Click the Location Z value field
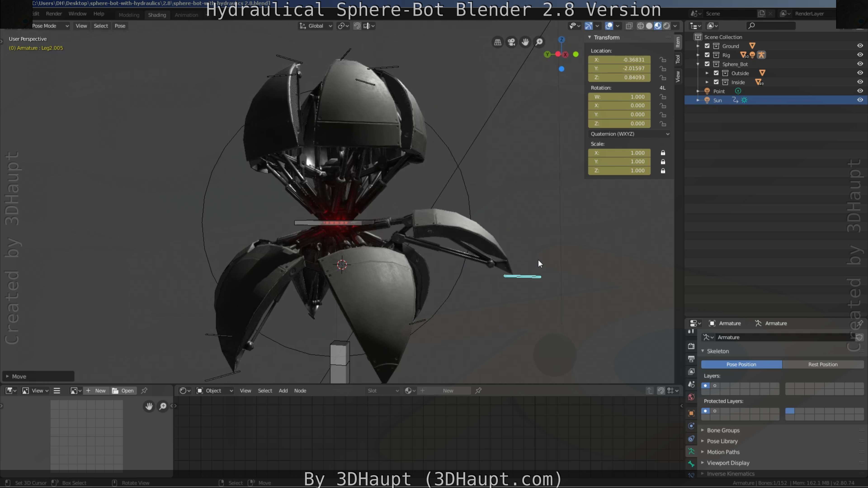 [619, 77]
